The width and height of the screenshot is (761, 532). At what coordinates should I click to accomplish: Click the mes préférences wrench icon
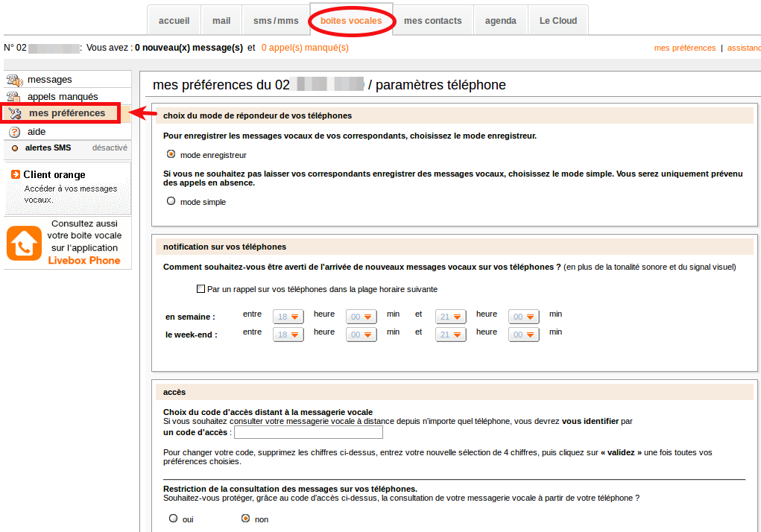15,113
